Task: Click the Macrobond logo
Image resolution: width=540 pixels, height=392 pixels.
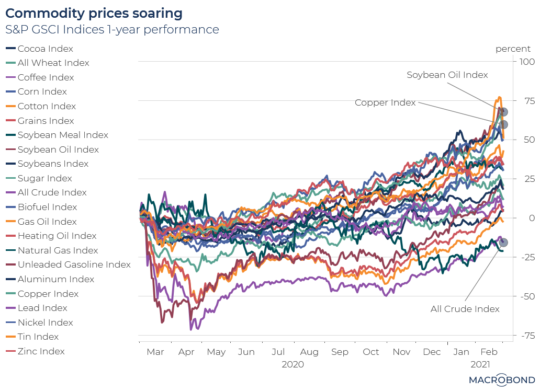Action: 501,380
